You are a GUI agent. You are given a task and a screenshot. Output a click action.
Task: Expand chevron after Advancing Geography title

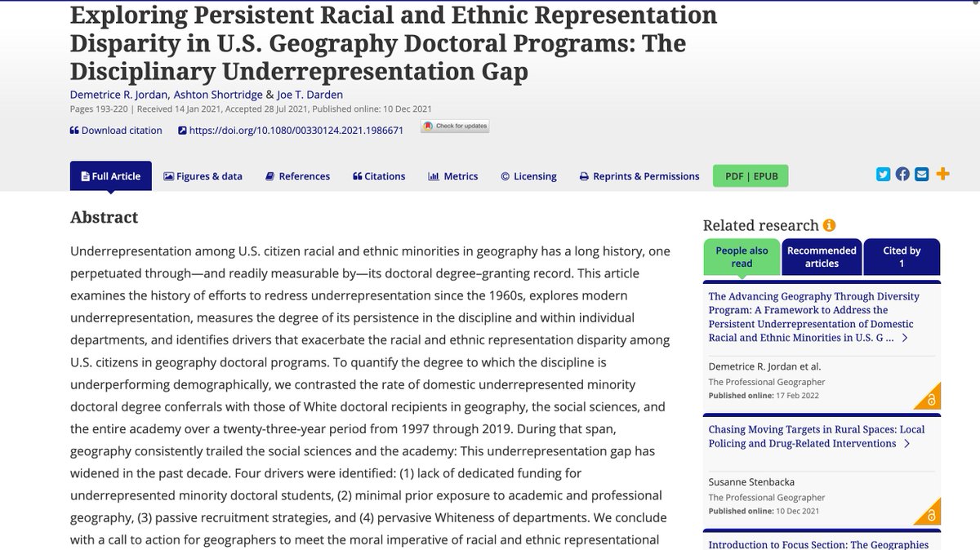[904, 338]
